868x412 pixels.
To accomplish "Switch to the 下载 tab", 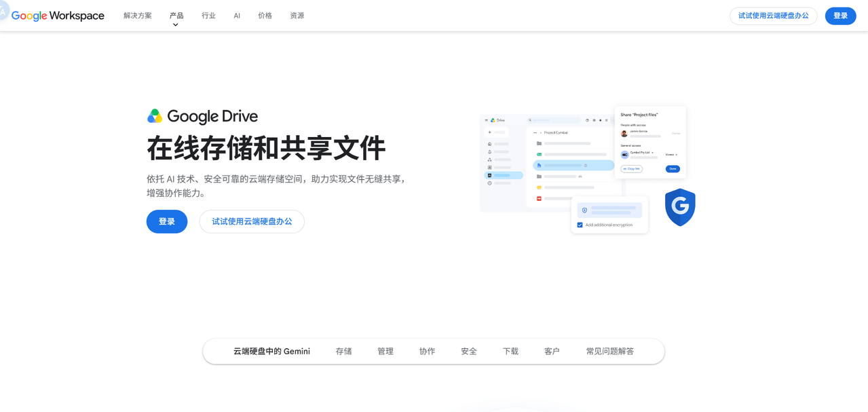I will [x=510, y=351].
